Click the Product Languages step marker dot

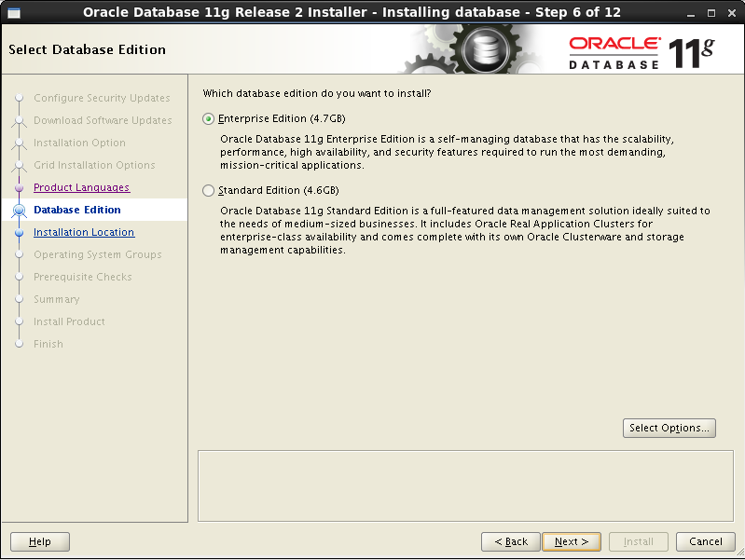pyautogui.click(x=19, y=188)
